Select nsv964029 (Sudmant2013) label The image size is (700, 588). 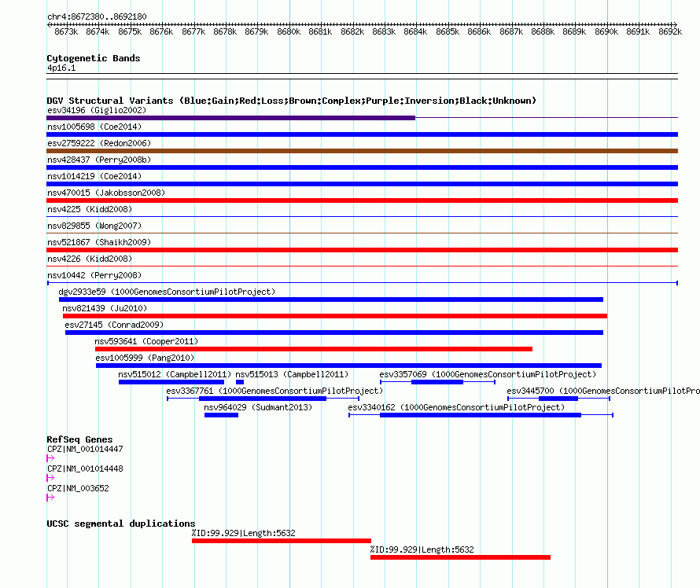pos(258,407)
